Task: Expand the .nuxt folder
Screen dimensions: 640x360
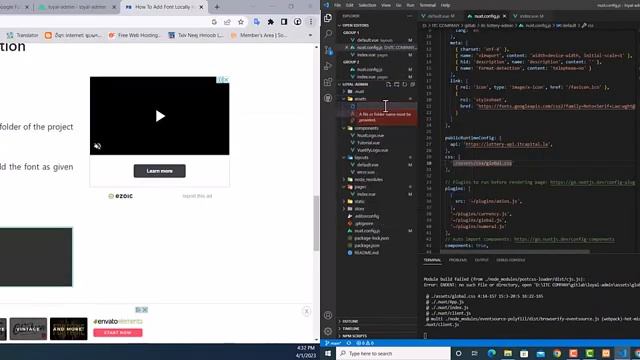Action: [359, 91]
